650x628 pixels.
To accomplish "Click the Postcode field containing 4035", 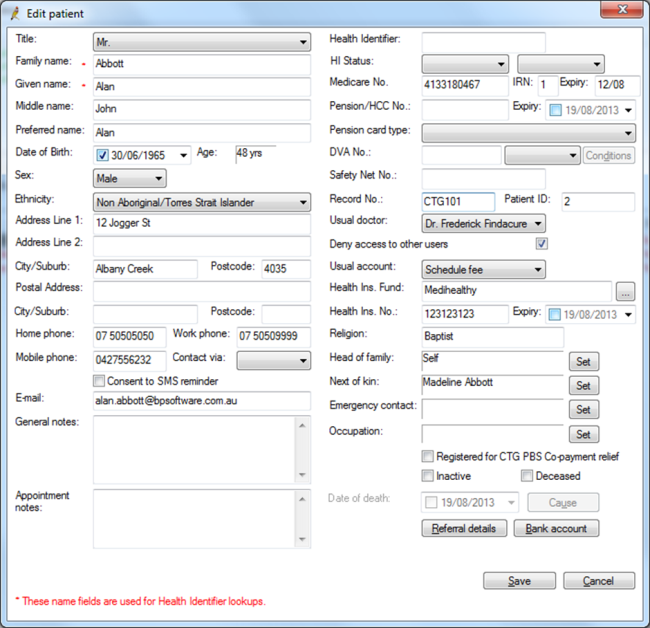I will click(x=286, y=269).
